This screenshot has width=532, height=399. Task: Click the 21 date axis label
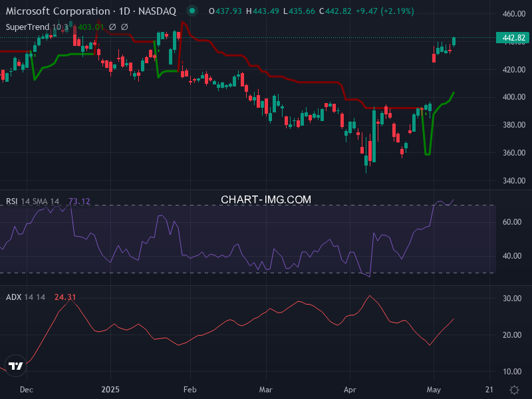point(489,390)
